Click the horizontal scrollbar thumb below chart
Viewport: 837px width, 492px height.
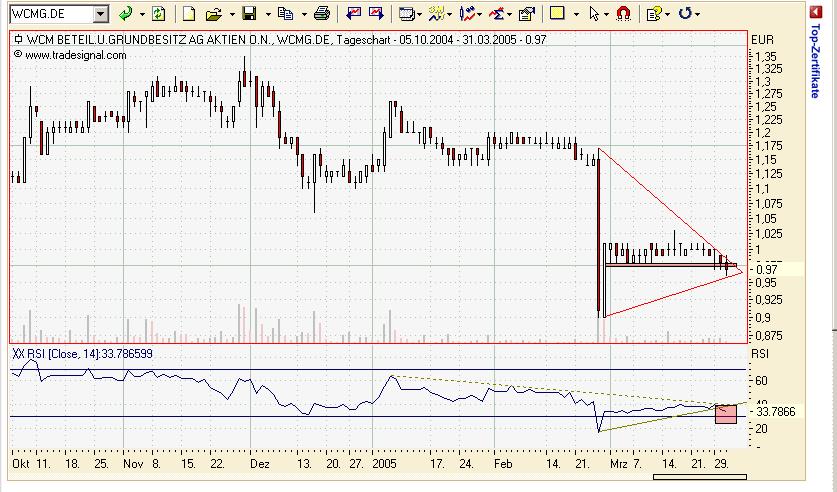point(700,477)
